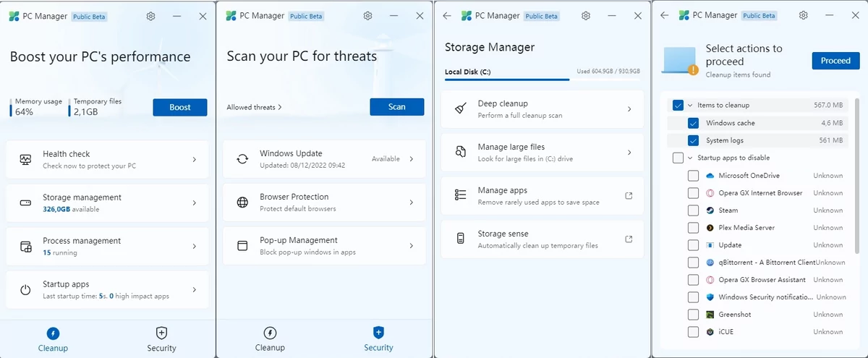The height and width of the screenshot is (358, 868).
Task: Open Browser Protection via its chevron
Action: pyautogui.click(x=412, y=203)
